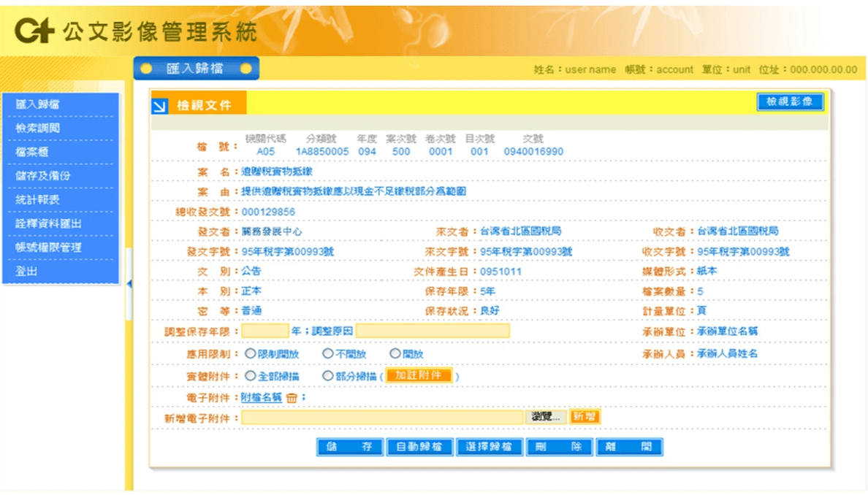Click the document number 0940016990
868x495 pixels.
[x=533, y=152]
